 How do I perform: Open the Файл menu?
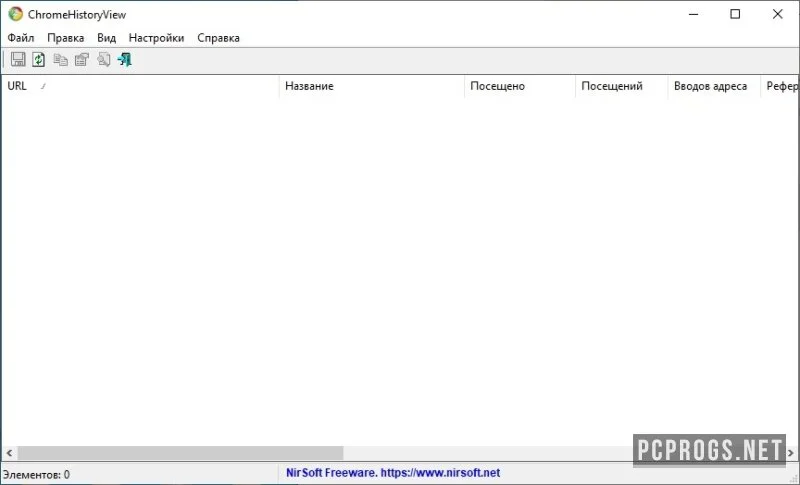point(20,38)
